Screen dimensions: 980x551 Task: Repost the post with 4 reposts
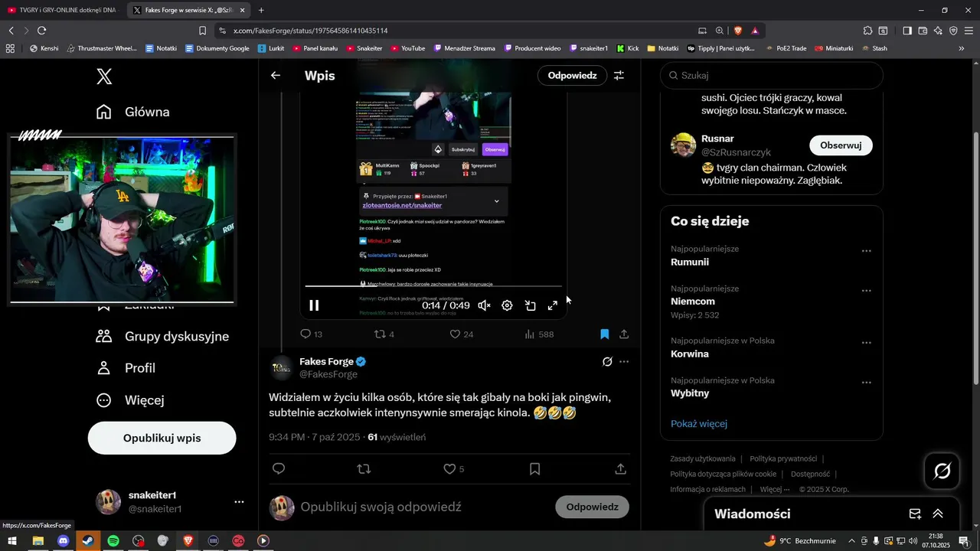pos(384,334)
